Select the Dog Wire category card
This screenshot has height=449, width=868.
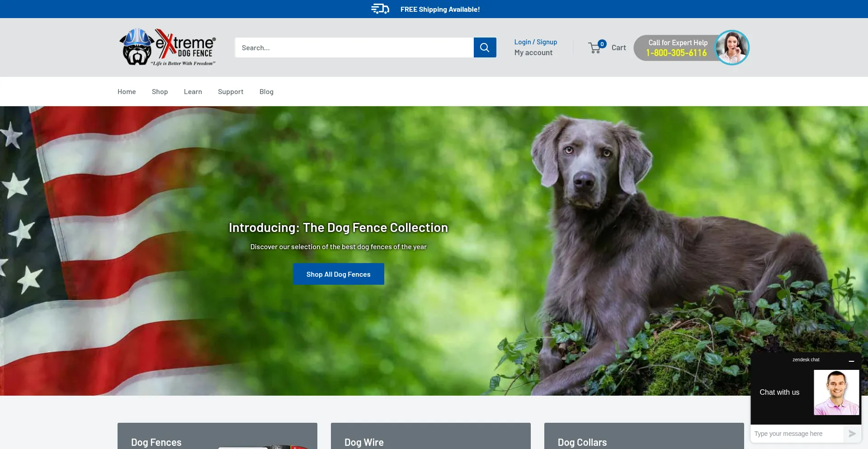coord(430,436)
